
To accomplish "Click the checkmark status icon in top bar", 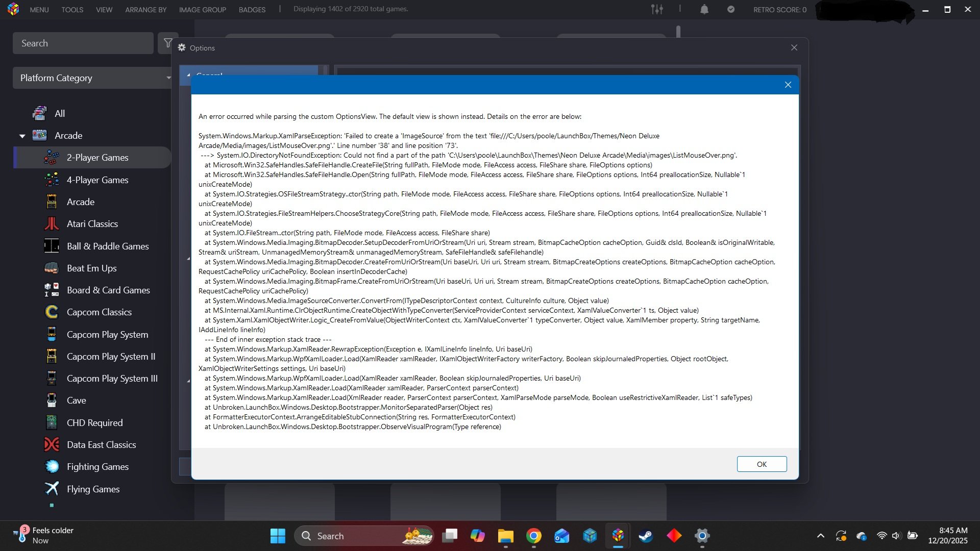I will pyautogui.click(x=731, y=9).
